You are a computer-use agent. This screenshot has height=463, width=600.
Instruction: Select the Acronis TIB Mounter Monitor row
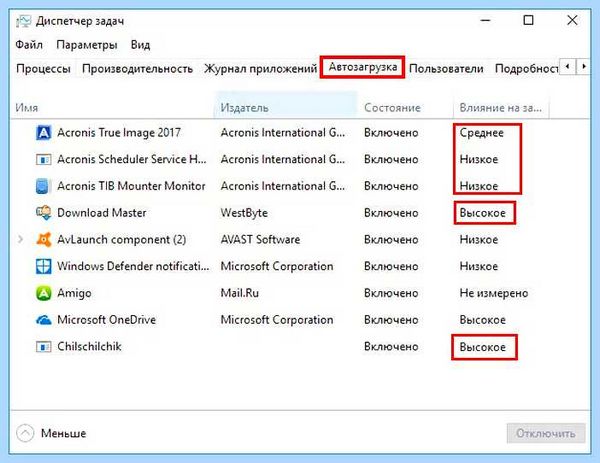300,186
